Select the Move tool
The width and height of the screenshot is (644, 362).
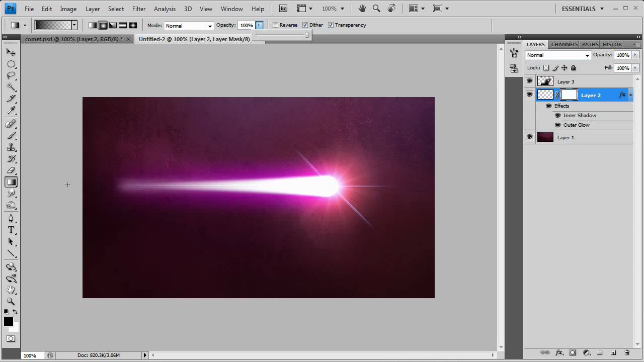pyautogui.click(x=11, y=52)
